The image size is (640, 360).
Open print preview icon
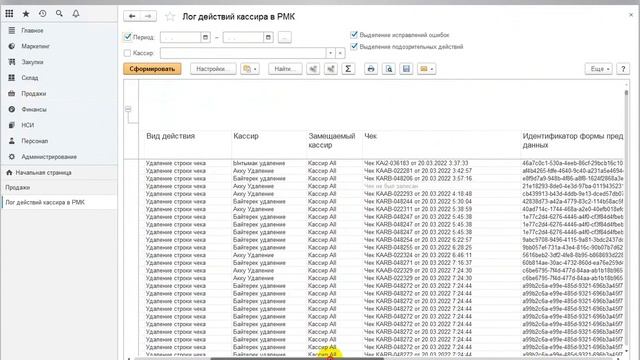[x=389, y=69]
